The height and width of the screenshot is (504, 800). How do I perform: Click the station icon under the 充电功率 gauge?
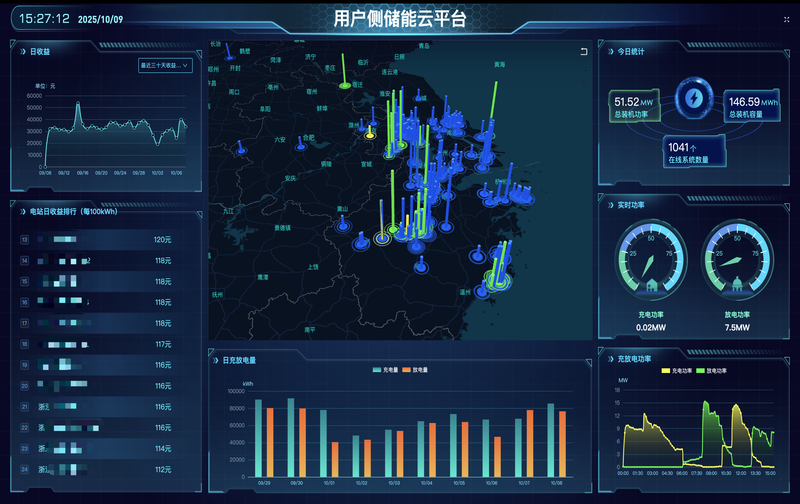point(651,285)
